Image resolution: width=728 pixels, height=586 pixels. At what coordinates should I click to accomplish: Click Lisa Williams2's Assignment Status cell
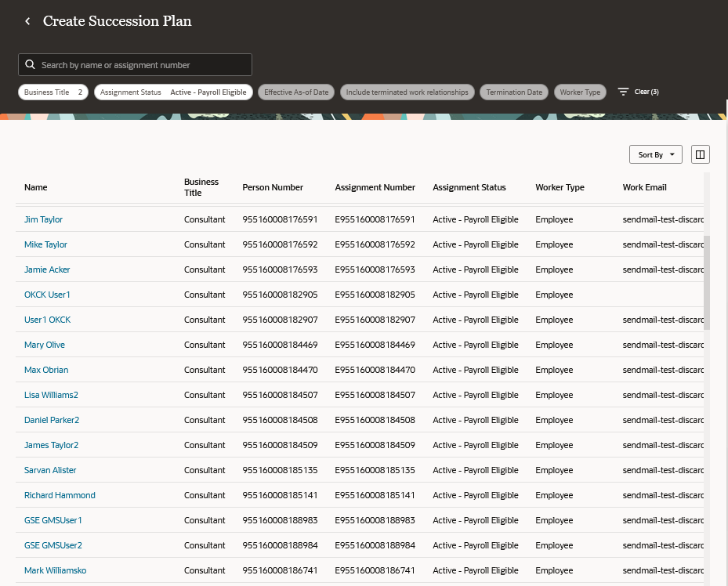point(476,395)
